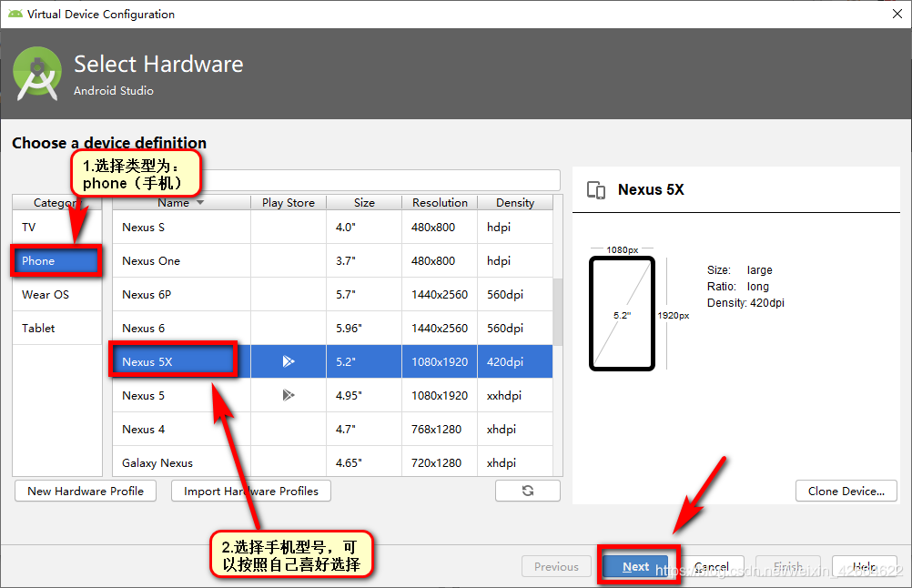Click the 420dpi density cell
Viewport: 912px width, 588px height.
[515, 361]
